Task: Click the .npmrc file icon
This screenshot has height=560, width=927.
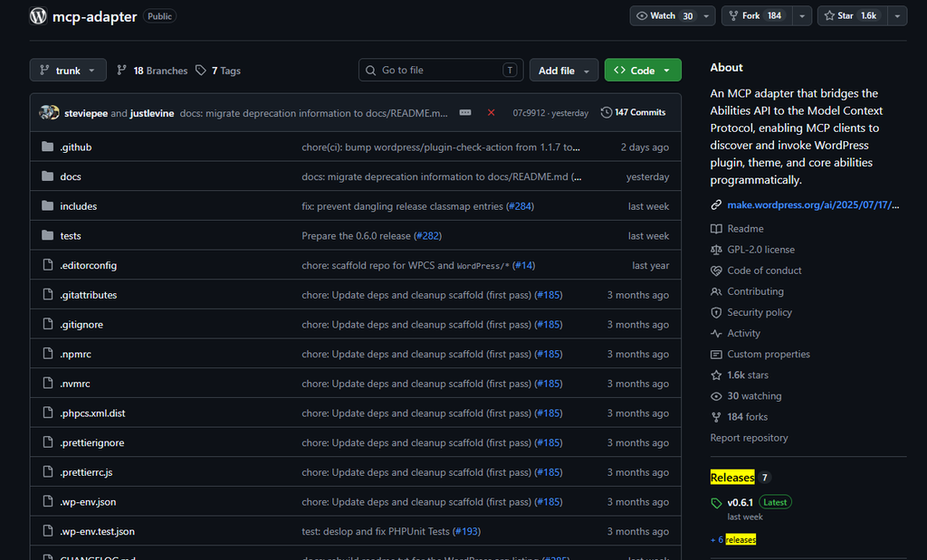Action: [x=48, y=353]
